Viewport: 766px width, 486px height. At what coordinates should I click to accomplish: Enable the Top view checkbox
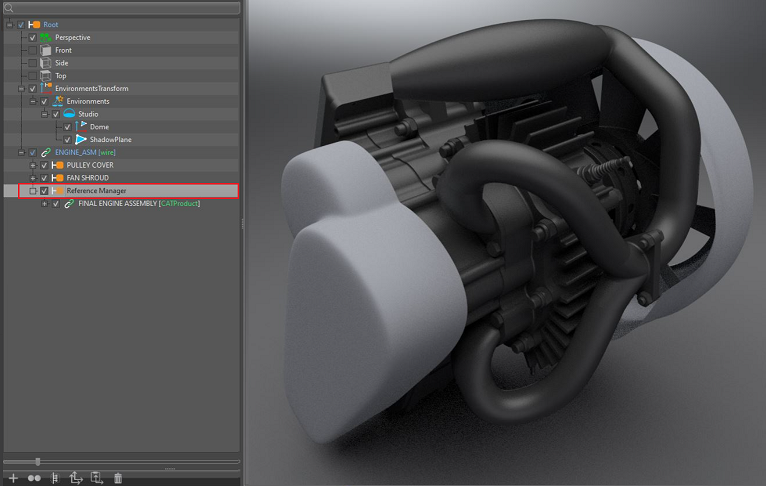33,76
